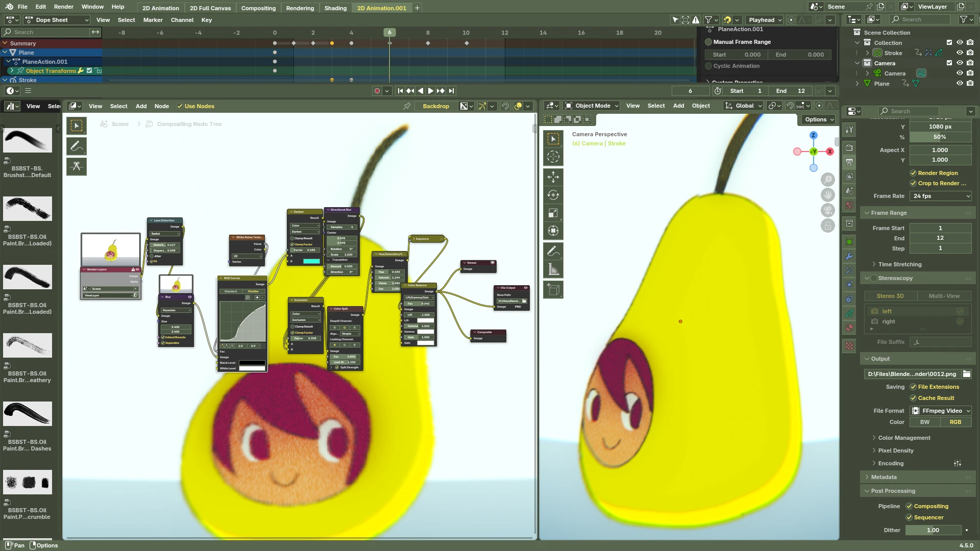Toggle the camera view navigation icon
The image size is (980, 551).
(x=827, y=210)
